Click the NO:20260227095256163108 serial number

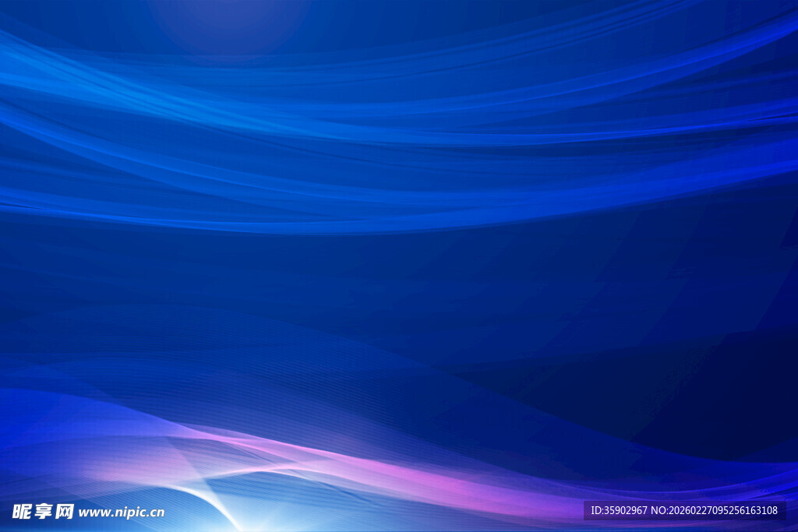[x=713, y=511]
